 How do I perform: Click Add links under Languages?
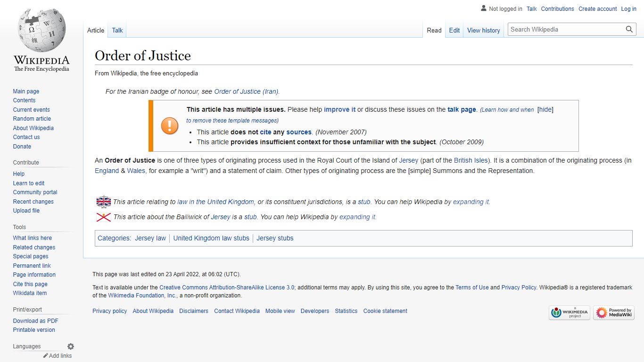(60, 356)
